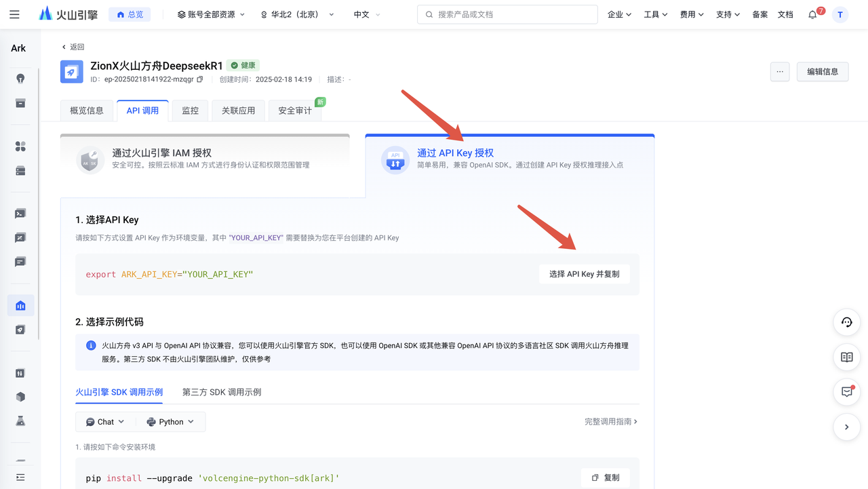Click the message lines sidebar icon
The height and width of the screenshot is (489, 868).
[20, 262]
